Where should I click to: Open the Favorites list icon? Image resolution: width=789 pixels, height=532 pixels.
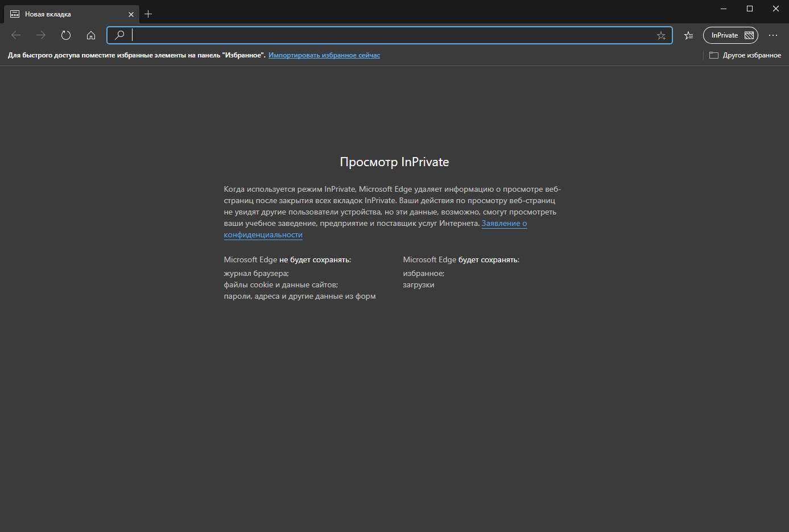688,35
